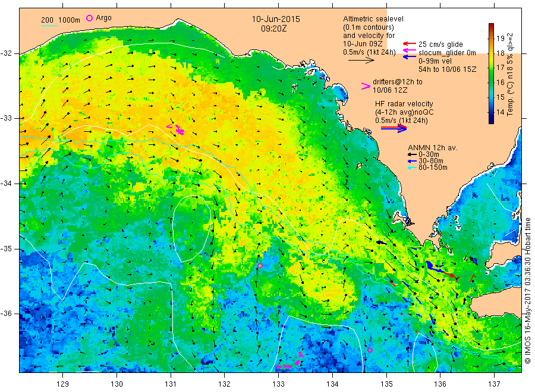This screenshot has width=535, height=392.
Task: Click the magenta drifters chevron symbol
Action: click(366, 86)
